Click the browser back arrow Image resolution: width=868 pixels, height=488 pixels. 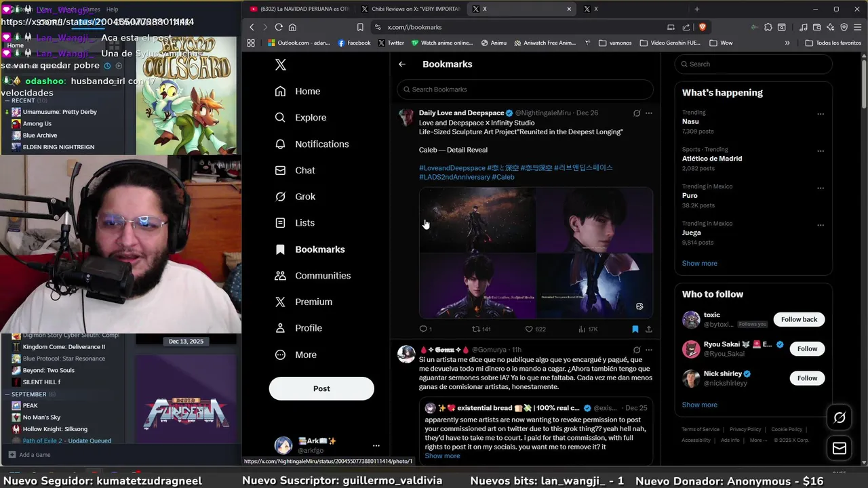[252, 27]
